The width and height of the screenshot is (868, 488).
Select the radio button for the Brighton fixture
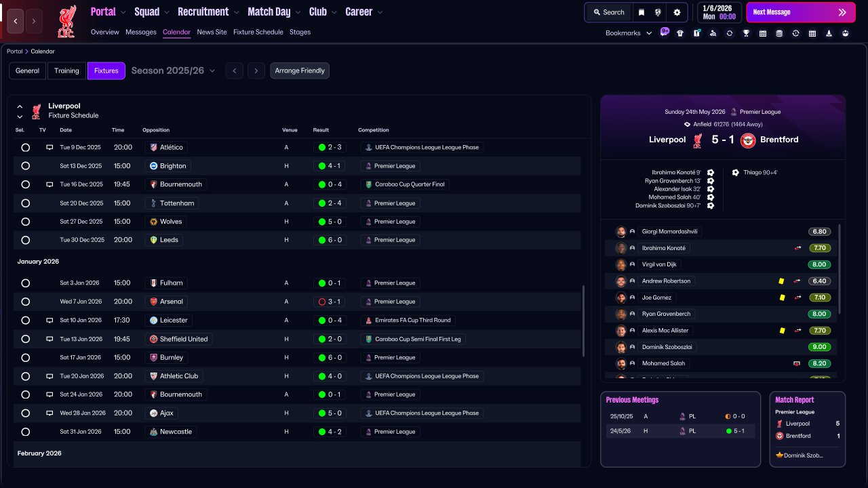pos(26,166)
